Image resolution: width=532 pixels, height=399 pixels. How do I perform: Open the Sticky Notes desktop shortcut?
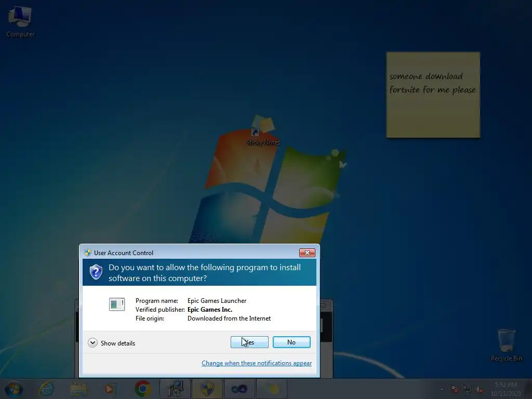(x=263, y=130)
